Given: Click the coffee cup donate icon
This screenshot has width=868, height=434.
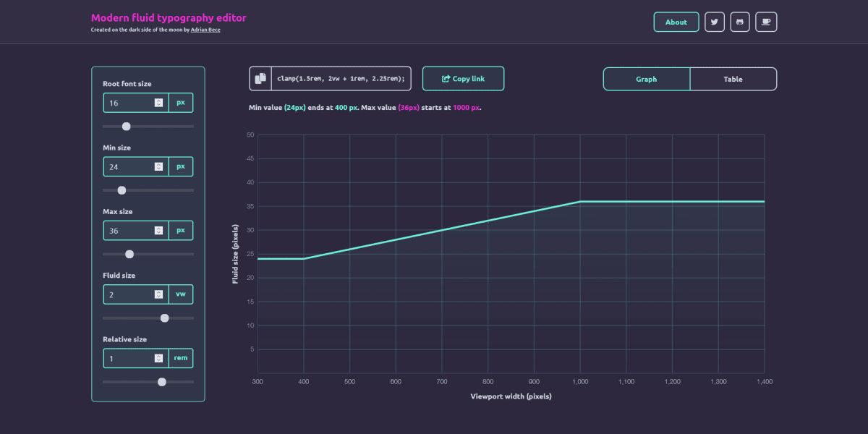Looking at the screenshot, I should [x=766, y=22].
